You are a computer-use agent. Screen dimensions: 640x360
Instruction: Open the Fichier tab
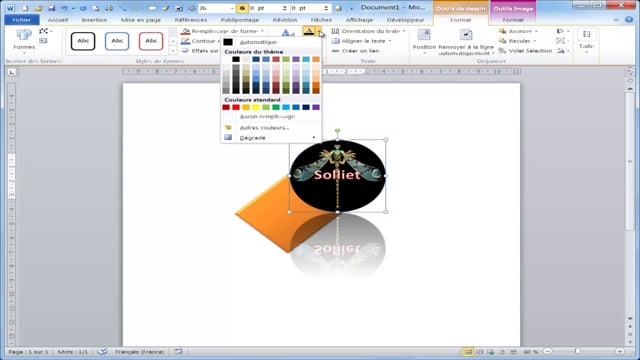22,20
